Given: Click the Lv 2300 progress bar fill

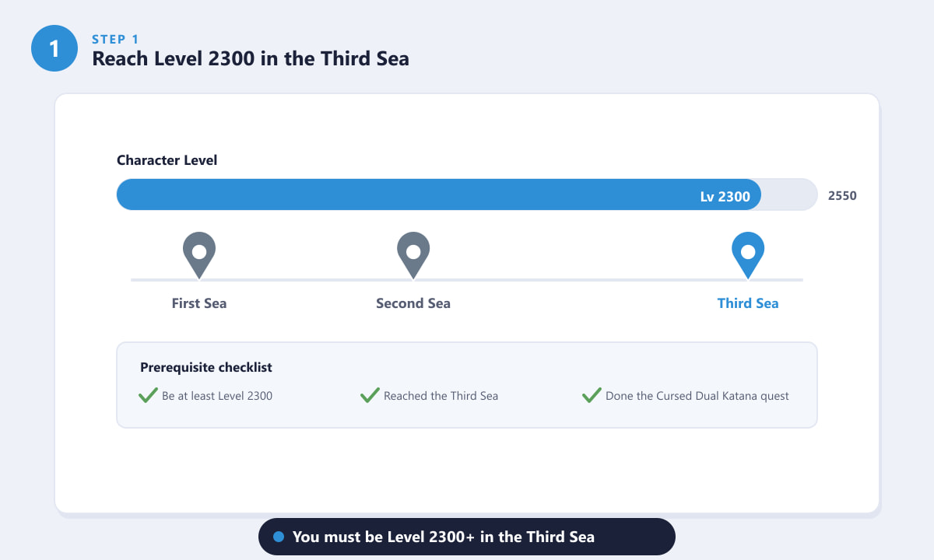Looking at the screenshot, I should pos(439,194).
